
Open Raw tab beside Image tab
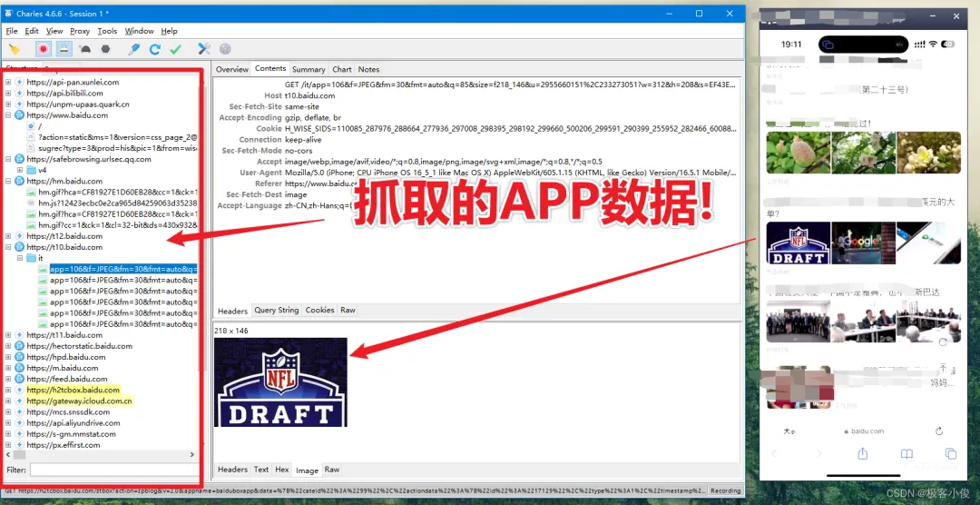tap(332, 470)
